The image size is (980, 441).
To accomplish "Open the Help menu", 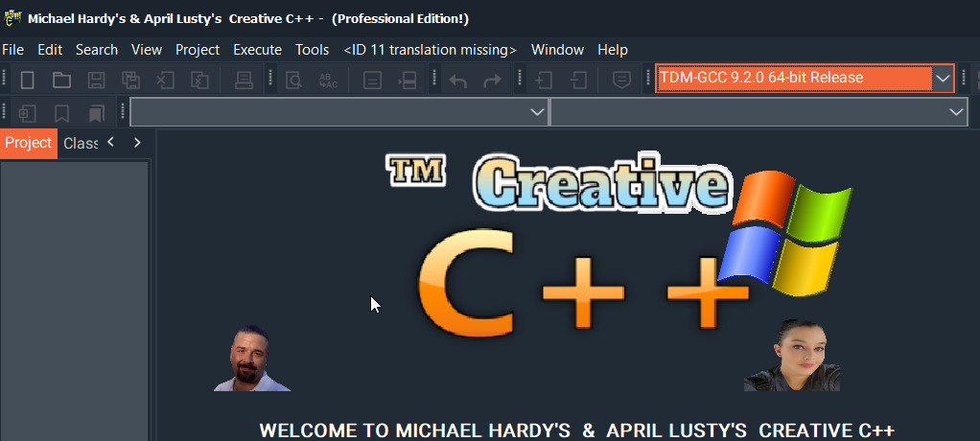I will pos(613,49).
